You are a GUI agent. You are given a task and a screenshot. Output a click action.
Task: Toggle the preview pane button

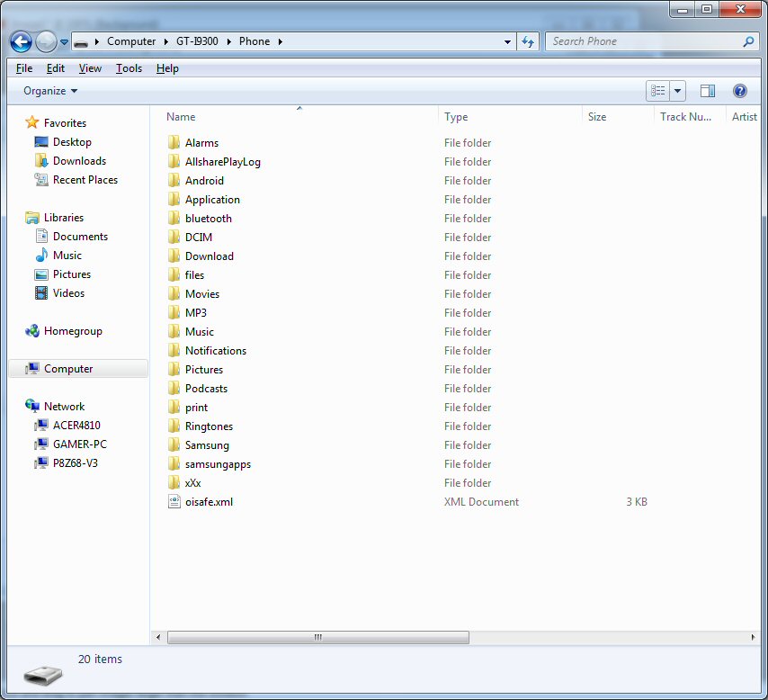(x=707, y=91)
